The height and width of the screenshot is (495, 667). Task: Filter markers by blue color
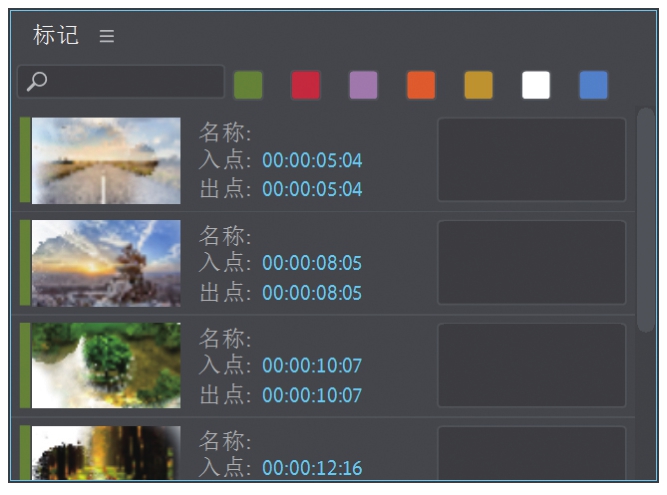click(593, 85)
